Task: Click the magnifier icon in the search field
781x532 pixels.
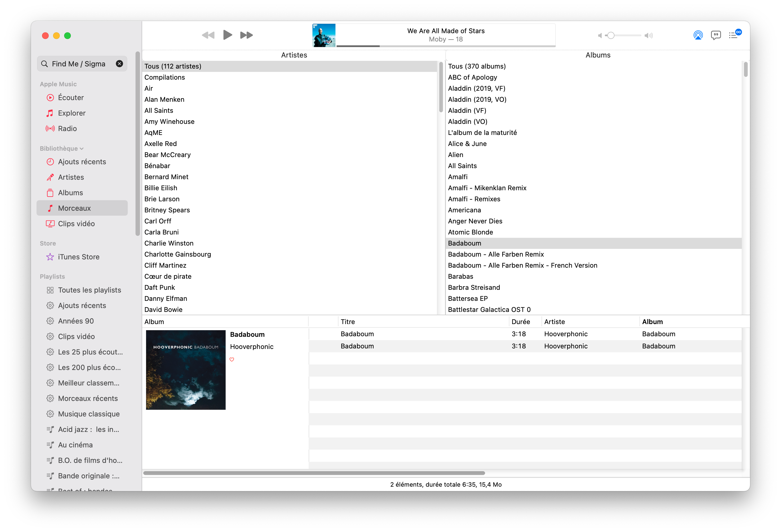Action: click(44, 64)
